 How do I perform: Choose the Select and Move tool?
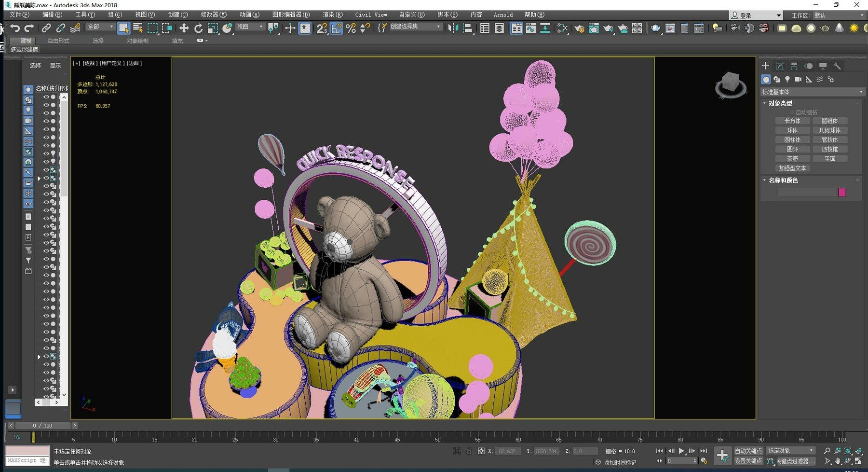pos(184,28)
